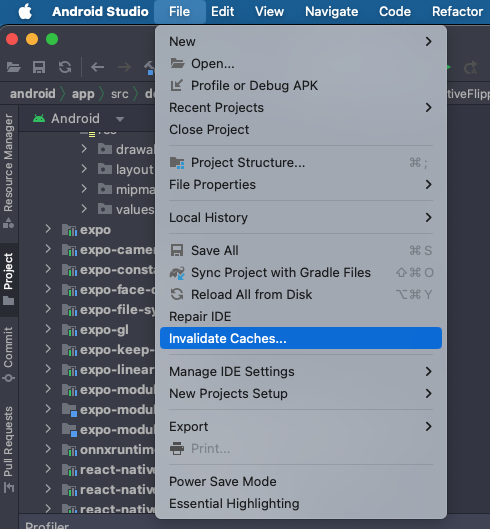Click the app breadcrumb

83,94
